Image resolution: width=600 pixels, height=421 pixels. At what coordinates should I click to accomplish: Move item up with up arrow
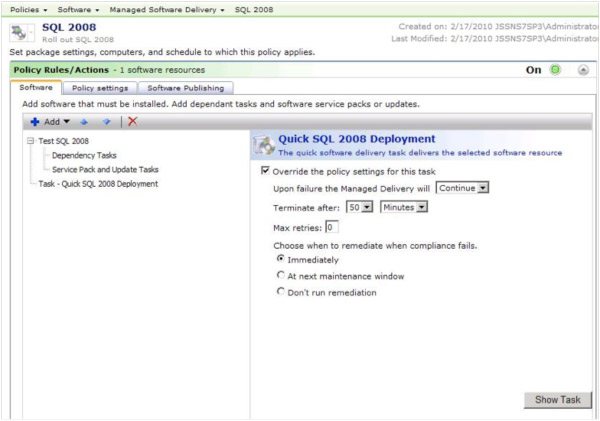coord(84,122)
